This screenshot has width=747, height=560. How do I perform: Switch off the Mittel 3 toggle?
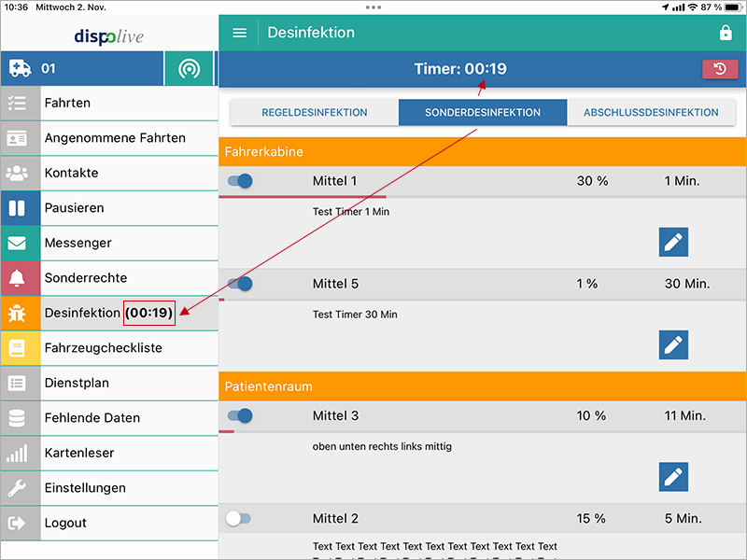240,415
